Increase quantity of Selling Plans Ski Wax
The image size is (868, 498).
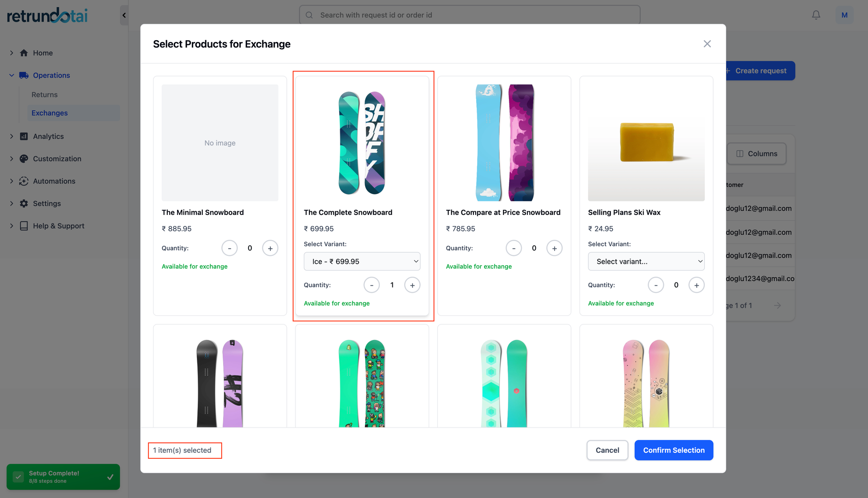[x=697, y=285]
